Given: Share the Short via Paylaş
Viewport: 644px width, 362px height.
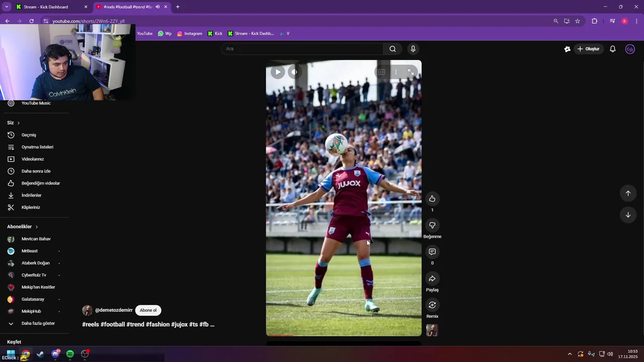Looking at the screenshot, I should click(x=432, y=279).
